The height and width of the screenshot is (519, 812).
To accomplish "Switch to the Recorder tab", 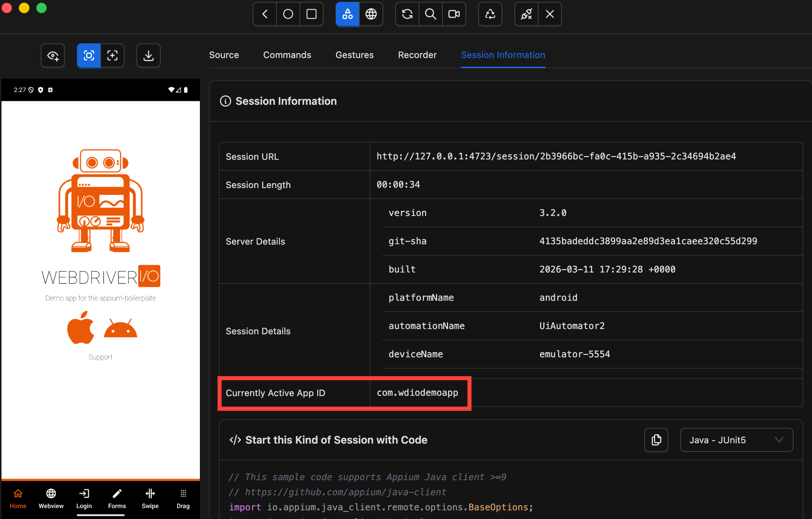I will pyautogui.click(x=417, y=55).
